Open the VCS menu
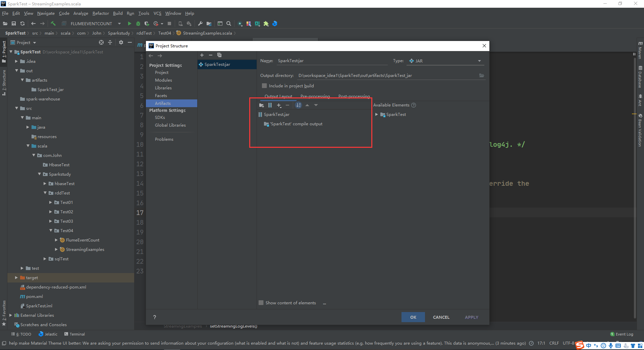This screenshot has width=644, height=350. tap(157, 13)
